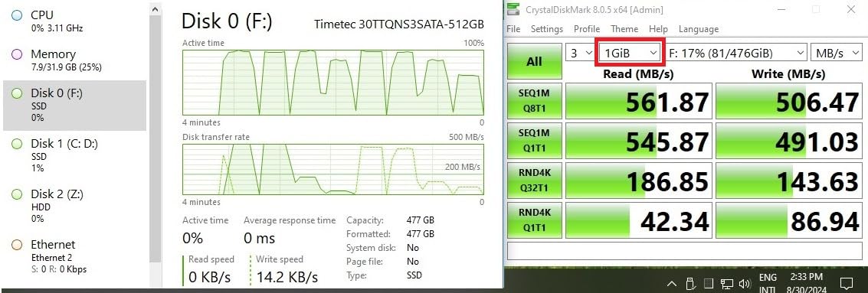Click the CPU circle icon in sidebar
868x293 pixels.
(x=17, y=15)
